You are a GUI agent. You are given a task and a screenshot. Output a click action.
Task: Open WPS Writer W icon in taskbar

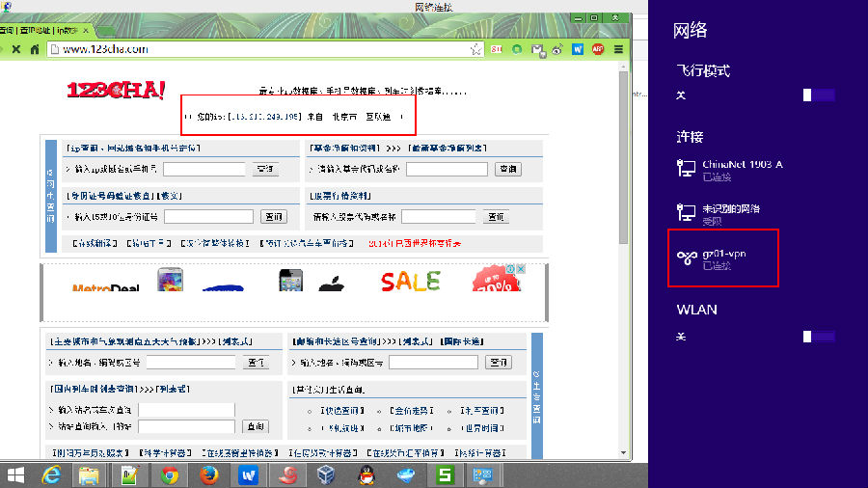[x=248, y=475]
